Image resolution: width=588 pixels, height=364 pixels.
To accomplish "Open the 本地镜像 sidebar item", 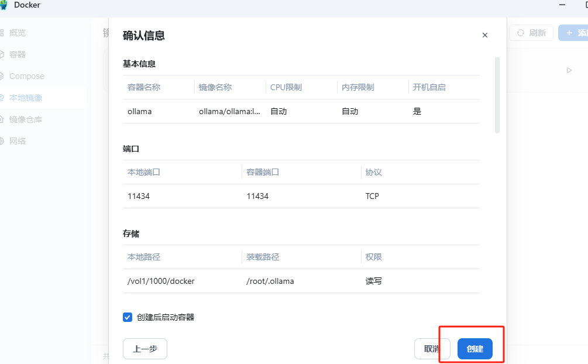I will pyautogui.click(x=26, y=98).
